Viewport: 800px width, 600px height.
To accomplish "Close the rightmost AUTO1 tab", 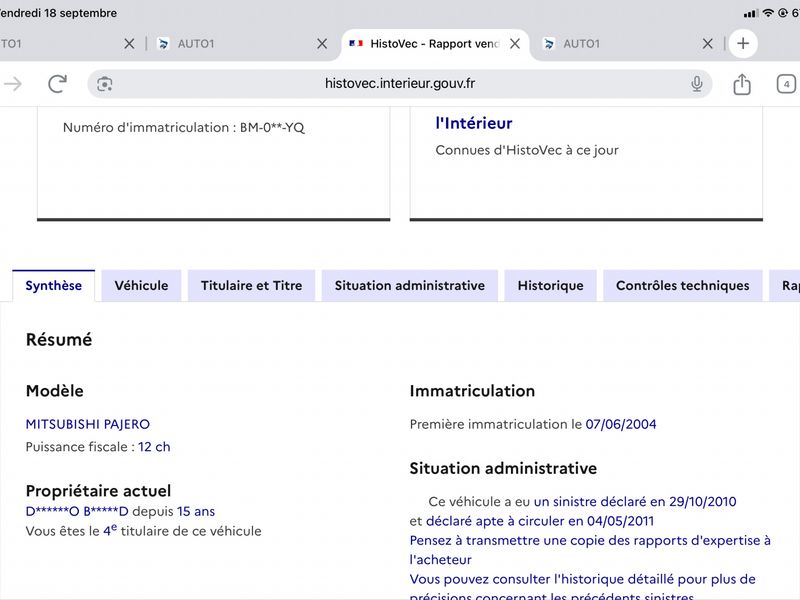I will (707, 44).
